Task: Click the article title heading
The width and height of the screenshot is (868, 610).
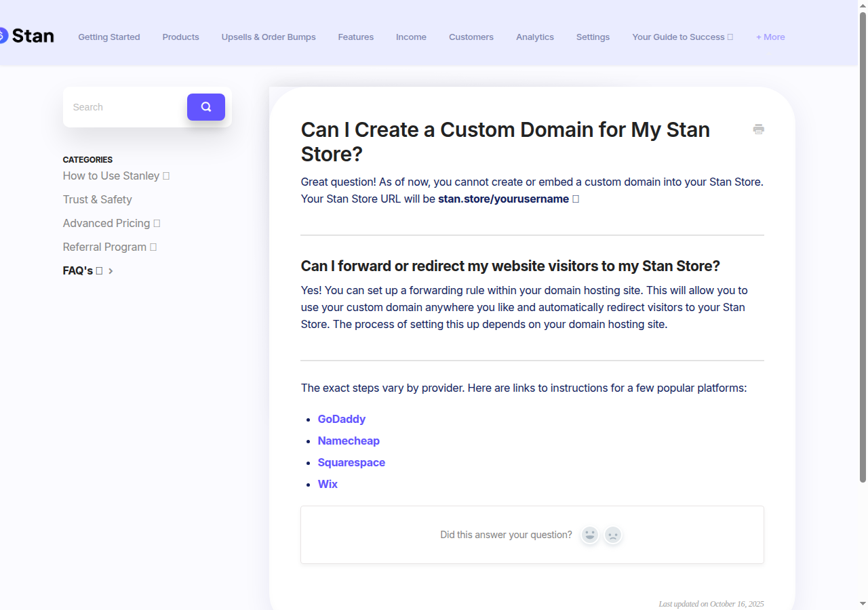Action: coord(505,142)
